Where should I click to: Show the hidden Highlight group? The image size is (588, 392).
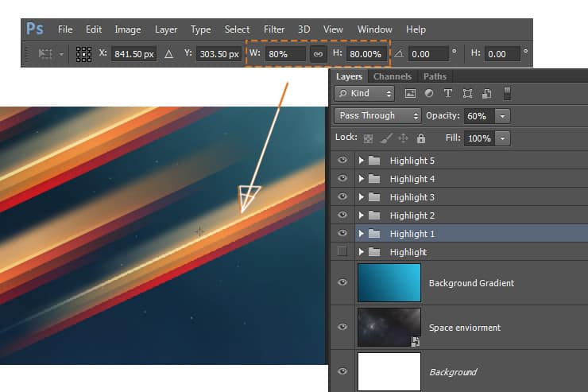(x=342, y=251)
